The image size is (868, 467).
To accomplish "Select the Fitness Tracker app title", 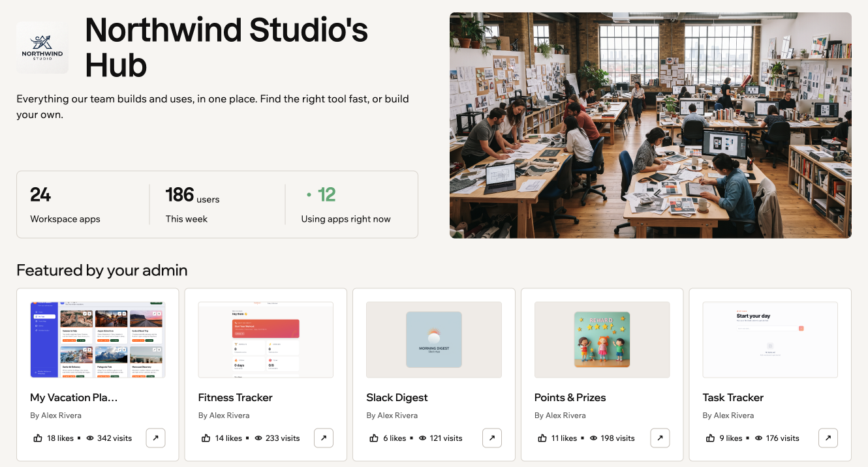I will (x=236, y=397).
